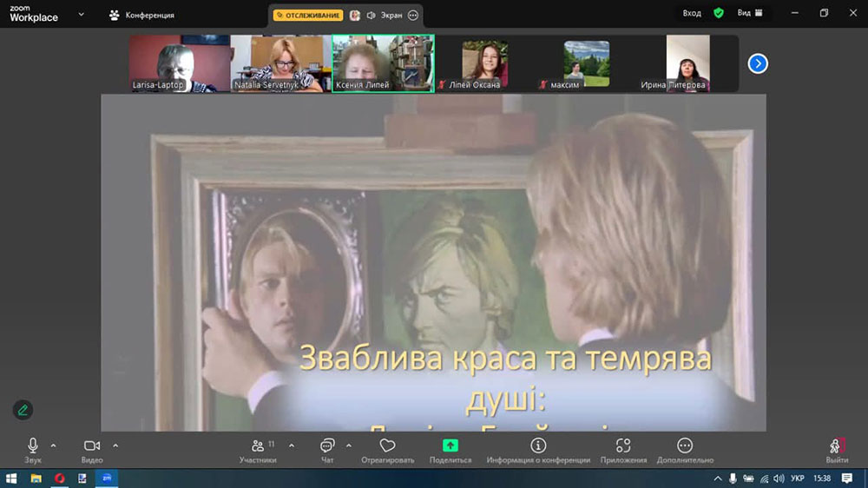Open the notification center icon
Image resolution: width=868 pixels, height=488 pixels.
point(847,478)
